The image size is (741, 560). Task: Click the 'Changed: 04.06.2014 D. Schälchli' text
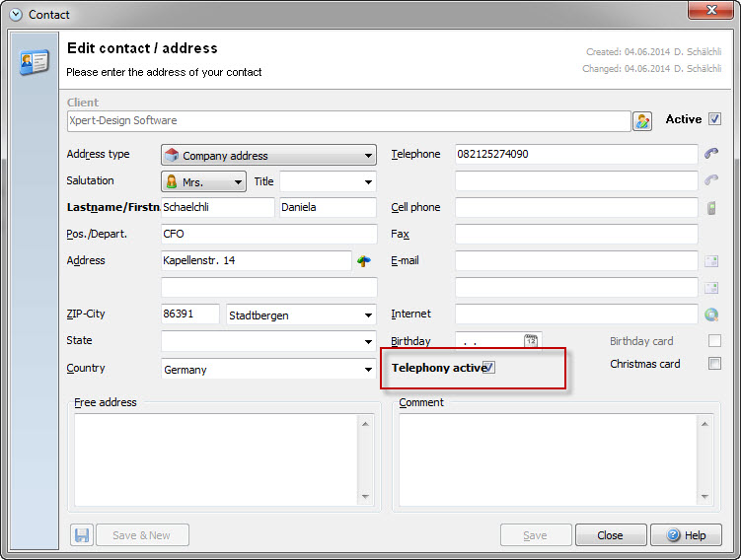(x=651, y=68)
